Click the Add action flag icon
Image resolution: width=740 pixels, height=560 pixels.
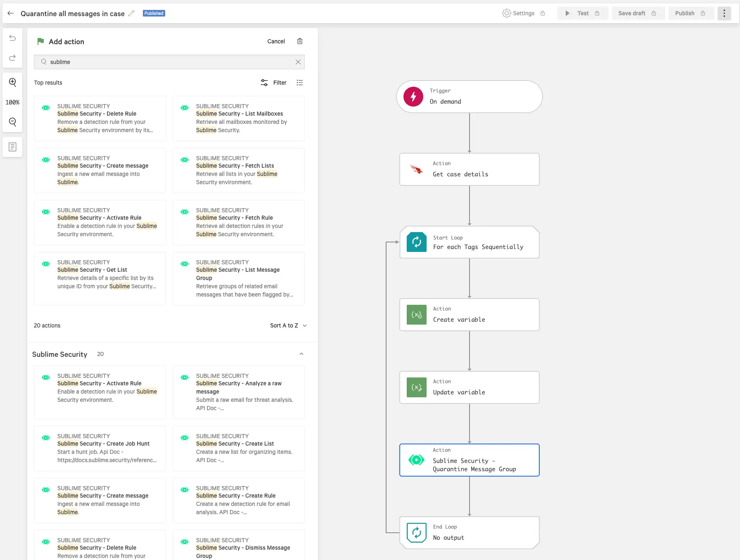coord(40,41)
